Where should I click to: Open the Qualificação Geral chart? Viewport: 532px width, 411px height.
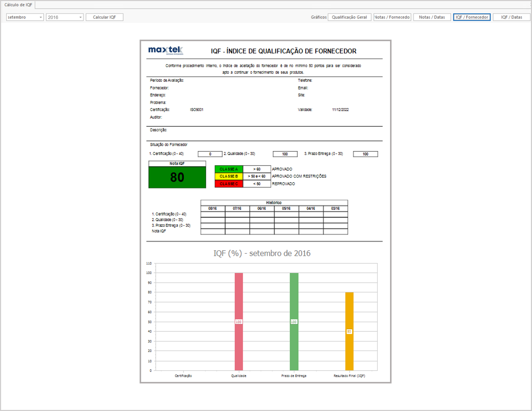pos(349,17)
